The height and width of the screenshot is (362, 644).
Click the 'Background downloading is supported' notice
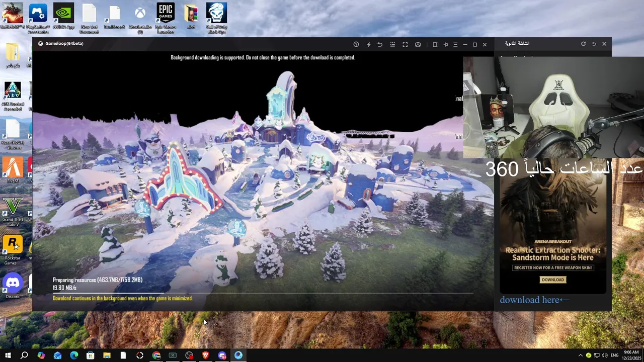coord(263,57)
